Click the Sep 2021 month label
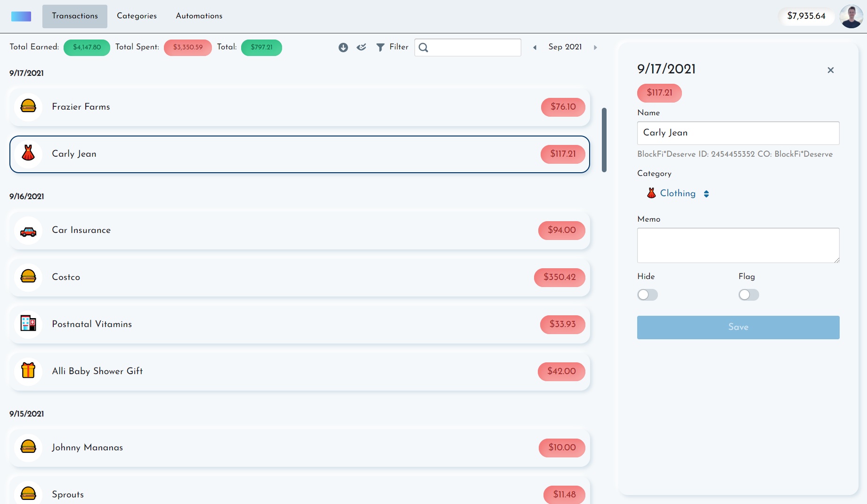Viewport: 867px width, 504px height. (565, 47)
